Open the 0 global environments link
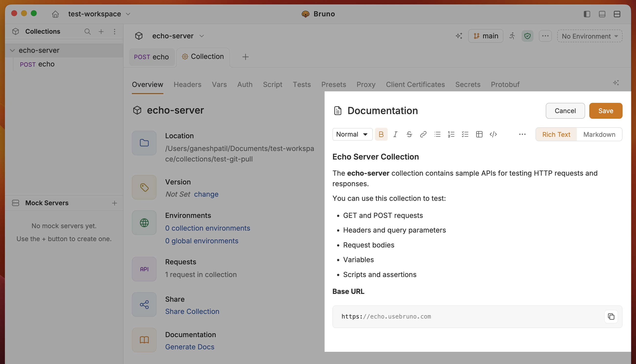Image resolution: width=636 pixels, height=364 pixels. [x=202, y=241]
